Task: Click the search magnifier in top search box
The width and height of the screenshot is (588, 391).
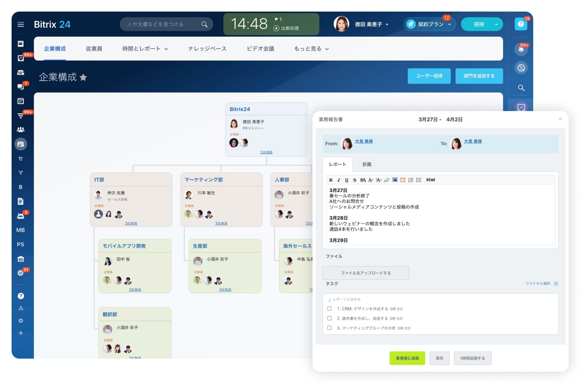Action: pos(204,24)
